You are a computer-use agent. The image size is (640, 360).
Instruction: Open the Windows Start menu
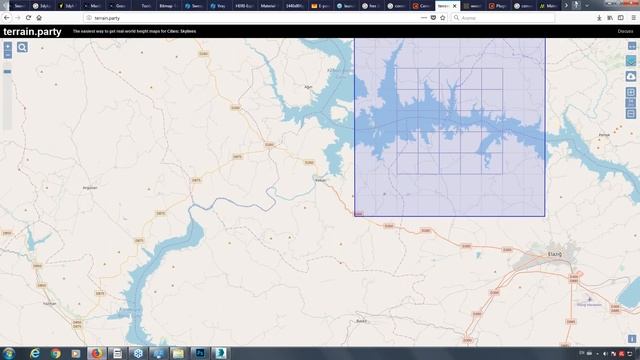tap(9, 353)
